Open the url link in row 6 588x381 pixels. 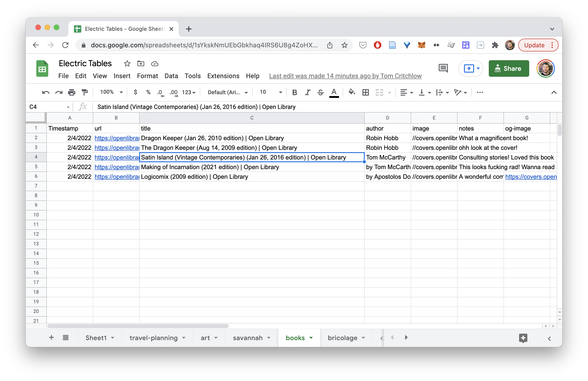(x=117, y=176)
